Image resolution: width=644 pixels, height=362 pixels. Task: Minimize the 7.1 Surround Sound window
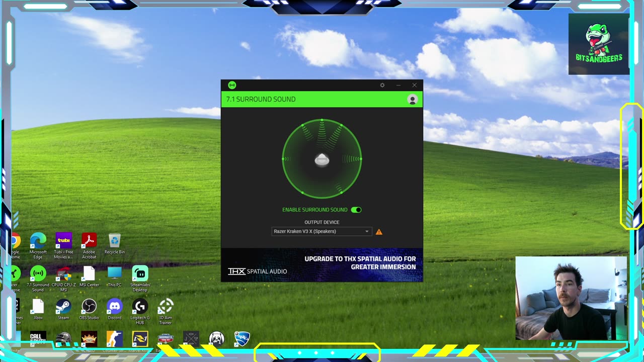(398, 85)
